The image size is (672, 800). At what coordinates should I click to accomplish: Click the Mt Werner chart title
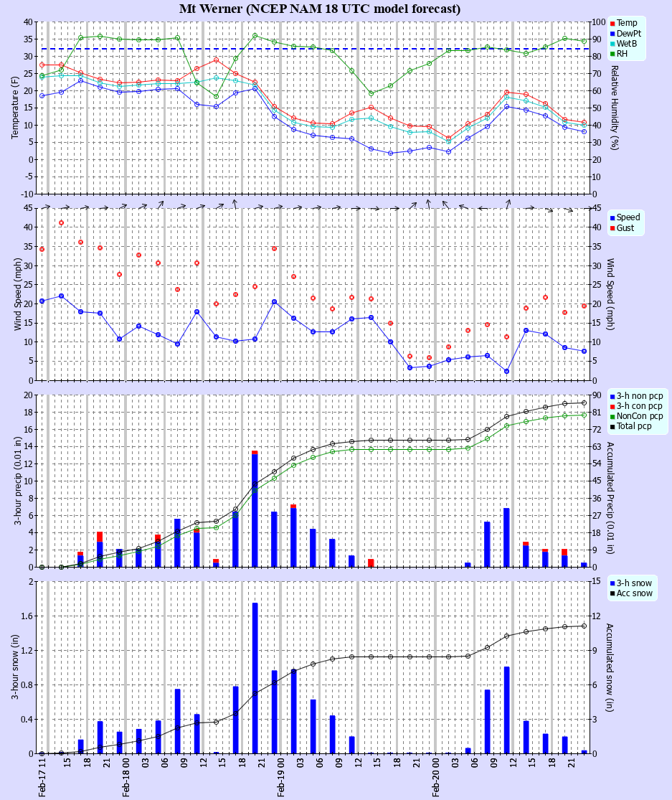[x=320, y=9]
